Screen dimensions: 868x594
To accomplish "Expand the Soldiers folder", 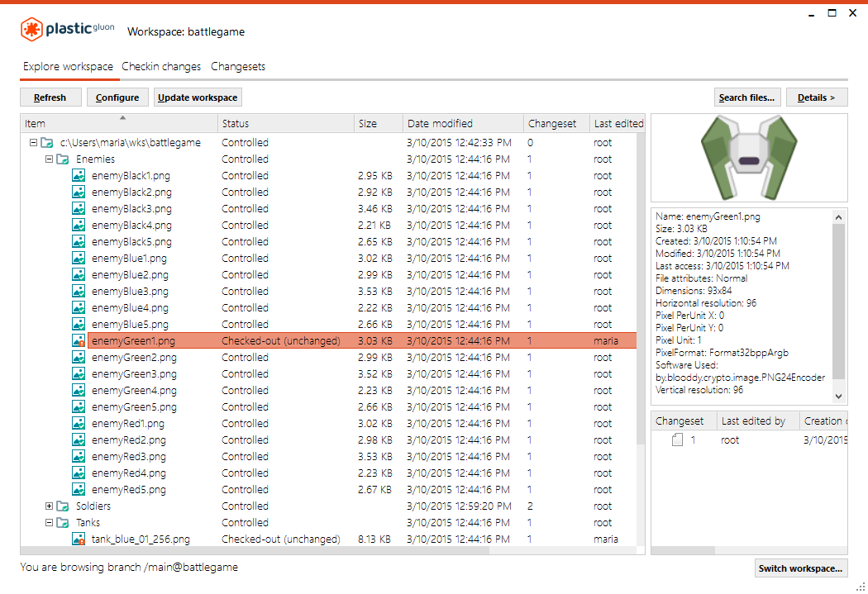I will tap(49, 506).
